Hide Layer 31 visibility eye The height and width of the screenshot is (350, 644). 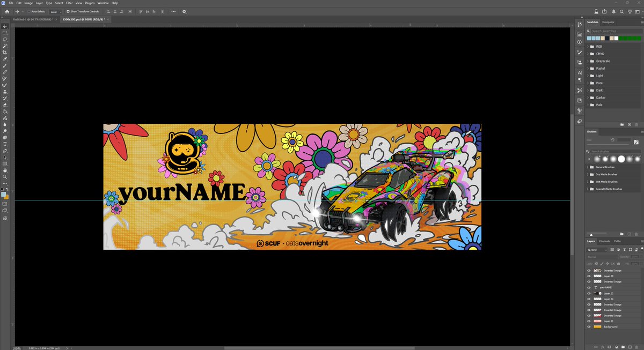click(589, 321)
